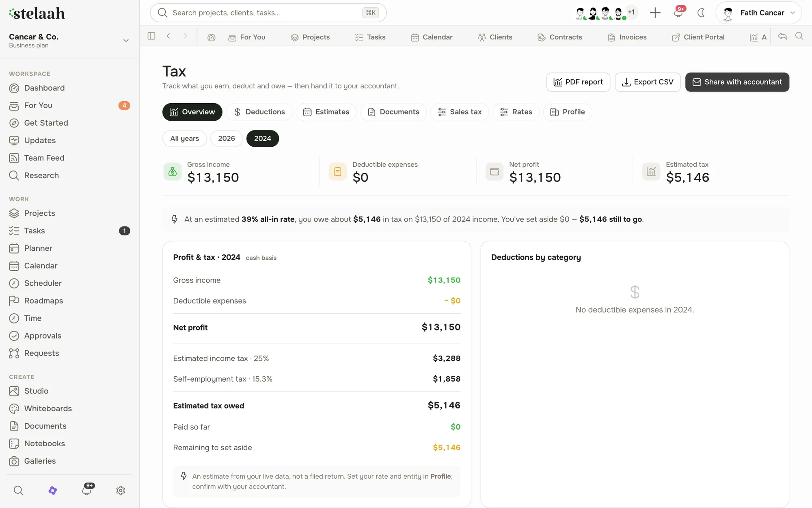Open the Contracts tab
The height and width of the screenshot is (508, 812).
click(560, 37)
